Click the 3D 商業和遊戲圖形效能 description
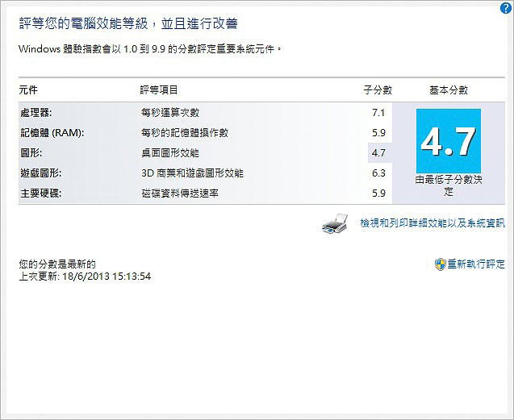This screenshot has height=420, width=514. point(192,173)
